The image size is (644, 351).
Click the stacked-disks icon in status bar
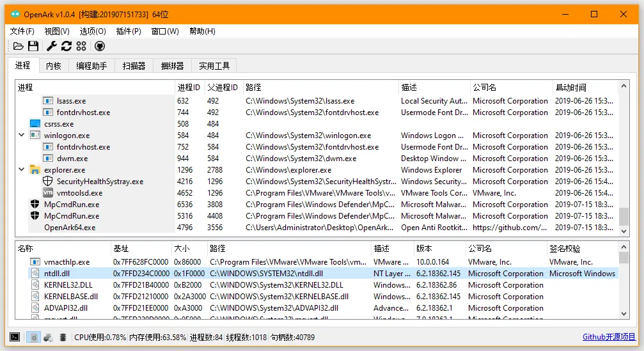click(63, 337)
